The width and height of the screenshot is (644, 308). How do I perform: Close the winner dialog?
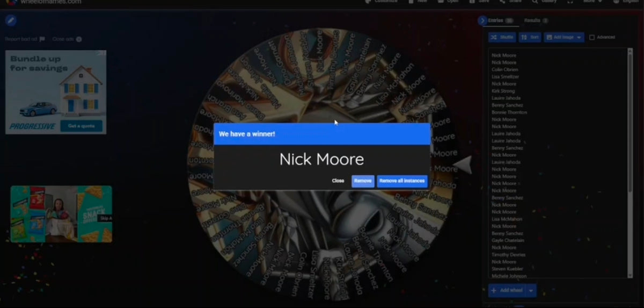(338, 181)
